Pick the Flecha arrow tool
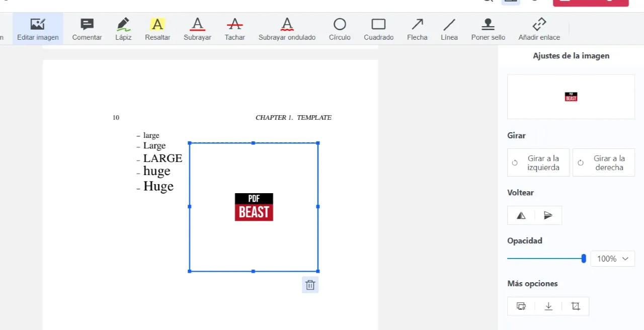This screenshot has width=644, height=330. 417,29
